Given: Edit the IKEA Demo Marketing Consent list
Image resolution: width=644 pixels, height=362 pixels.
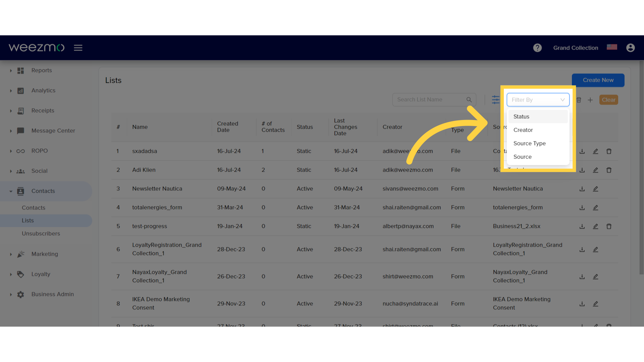Looking at the screenshot, I should pyautogui.click(x=595, y=304).
